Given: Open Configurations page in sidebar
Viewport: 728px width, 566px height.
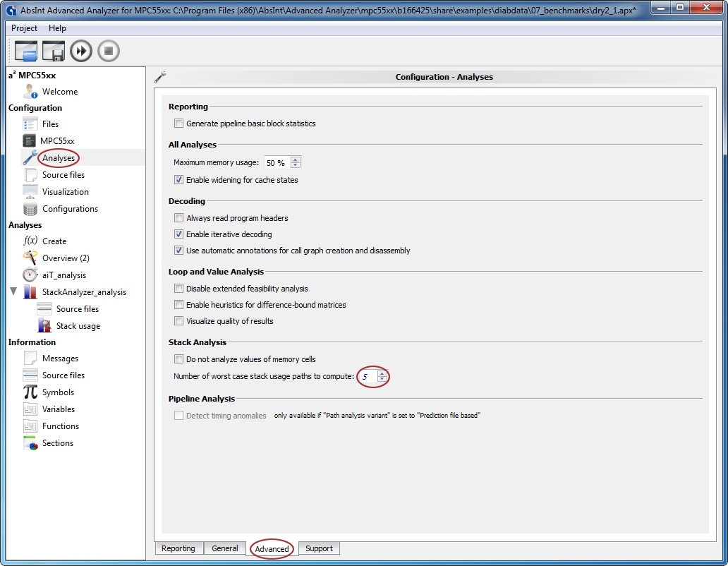Looking at the screenshot, I should coord(70,209).
